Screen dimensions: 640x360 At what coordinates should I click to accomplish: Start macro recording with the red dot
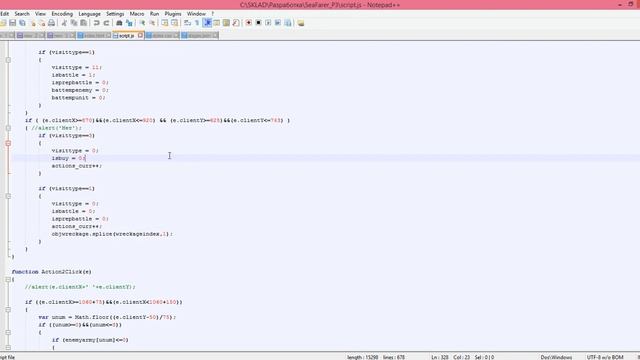click(249, 23)
